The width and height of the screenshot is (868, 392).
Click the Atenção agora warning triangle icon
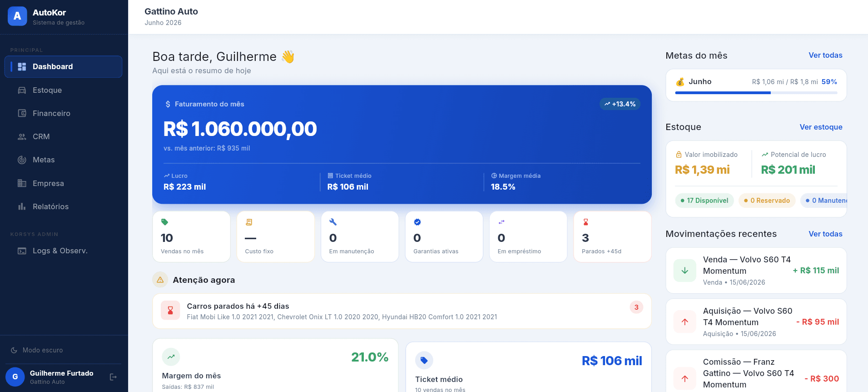(x=160, y=280)
